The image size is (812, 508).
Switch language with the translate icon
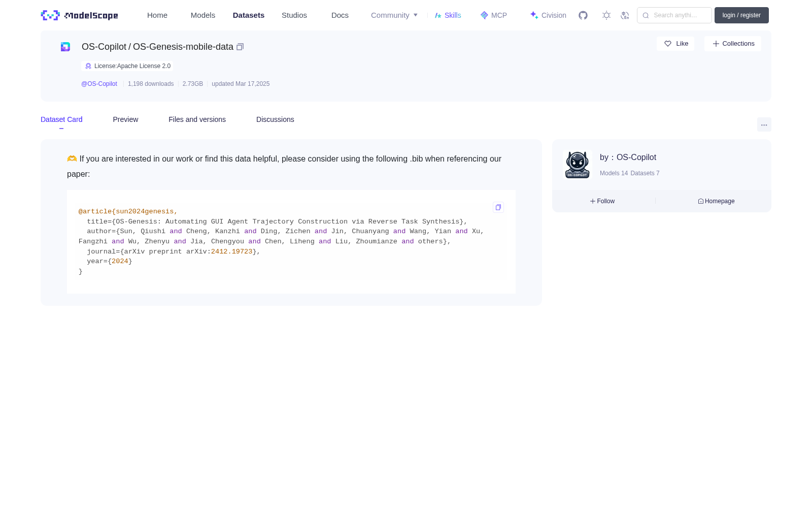tap(625, 15)
